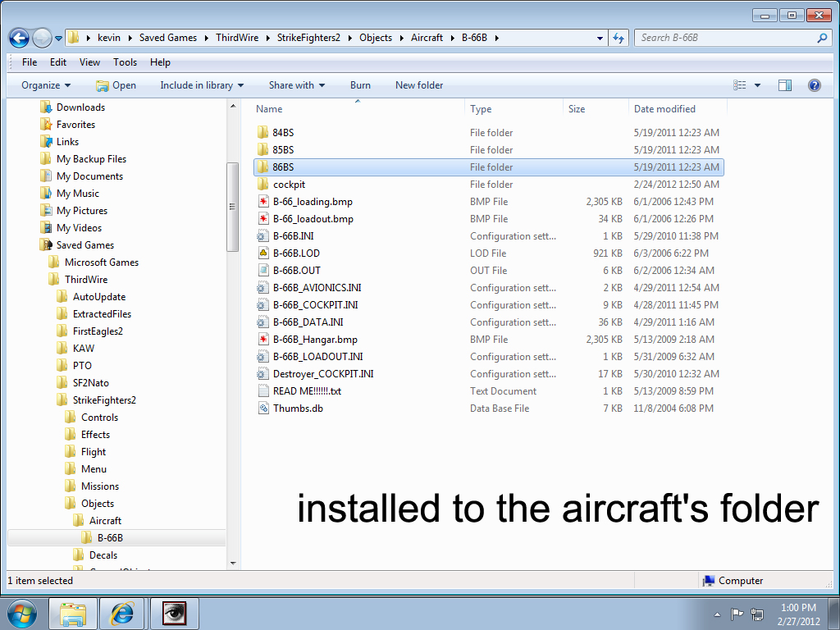Select the B-66B_Hangar.bmp file icon
The height and width of the screenshot is (630, 840).
point(263,339)
